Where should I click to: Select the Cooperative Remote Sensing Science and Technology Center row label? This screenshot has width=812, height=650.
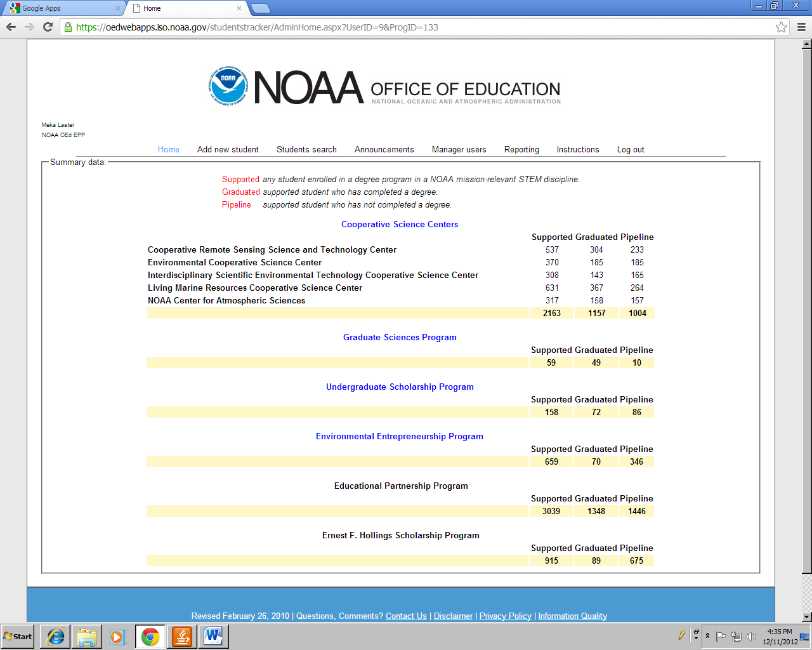click(x=272, y=250)
